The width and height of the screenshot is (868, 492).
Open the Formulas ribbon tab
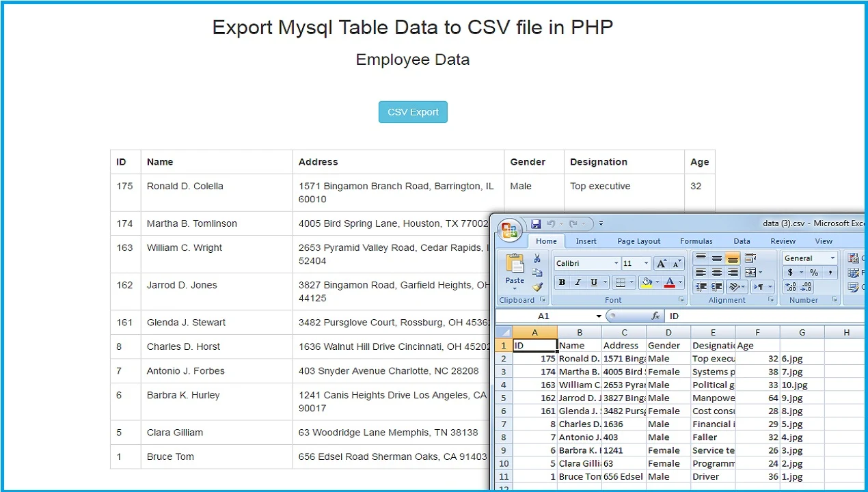tap(696, 241)
